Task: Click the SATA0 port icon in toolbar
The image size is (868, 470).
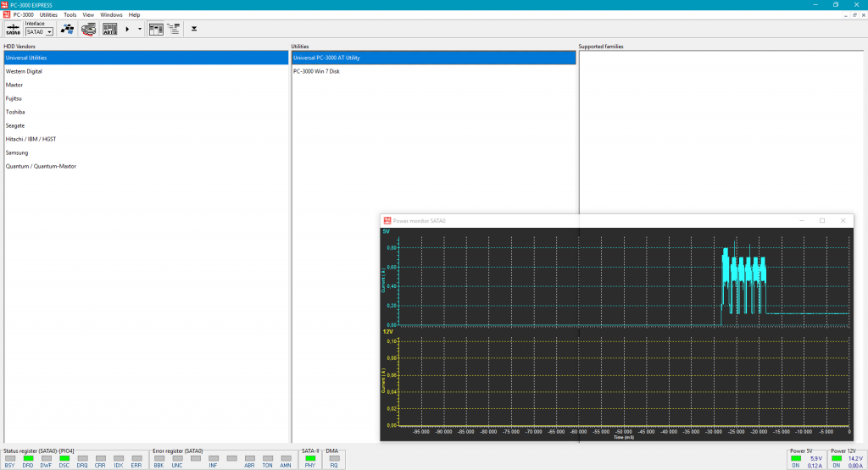Action: (12, 29)
